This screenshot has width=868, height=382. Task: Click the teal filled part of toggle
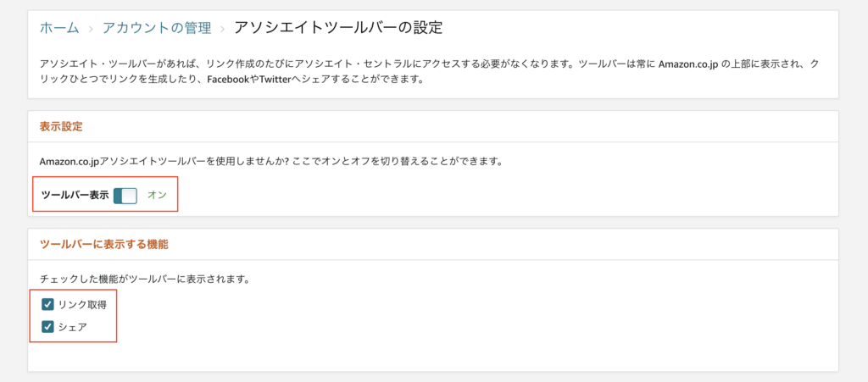click(x=117, y=195)
